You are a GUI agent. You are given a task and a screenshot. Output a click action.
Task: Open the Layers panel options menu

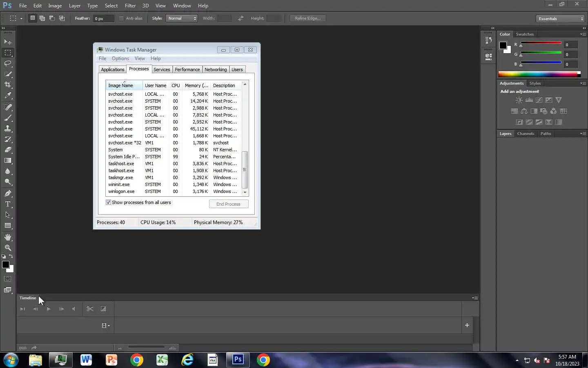(x=583, y=134)
